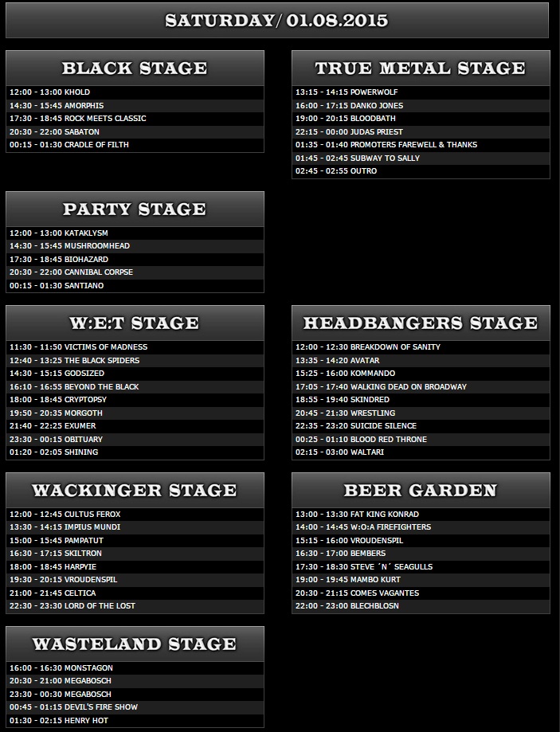Select Skindred on Headbangers Stage
560x732 pixels.
click(x=421, y=400)
